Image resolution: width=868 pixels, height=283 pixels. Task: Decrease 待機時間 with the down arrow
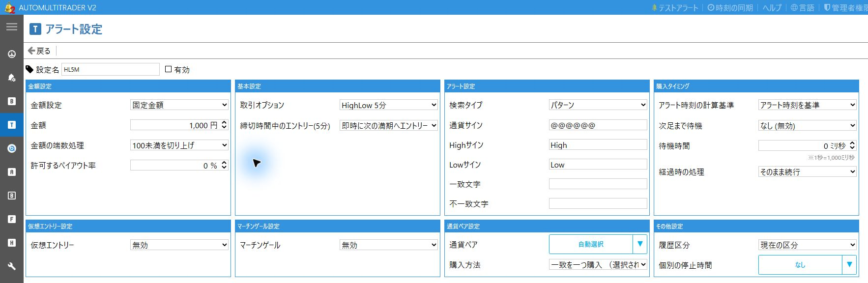(x=852, y=148)
